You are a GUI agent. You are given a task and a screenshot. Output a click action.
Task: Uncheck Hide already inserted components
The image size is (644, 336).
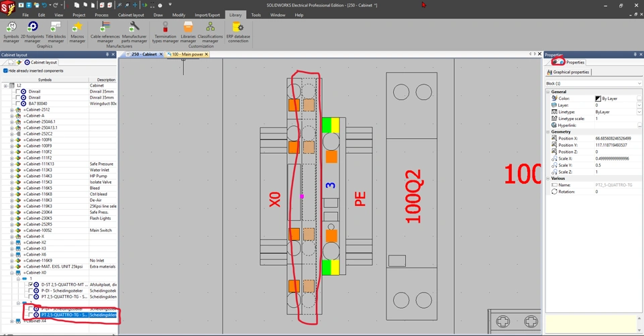tap(5, 70)
